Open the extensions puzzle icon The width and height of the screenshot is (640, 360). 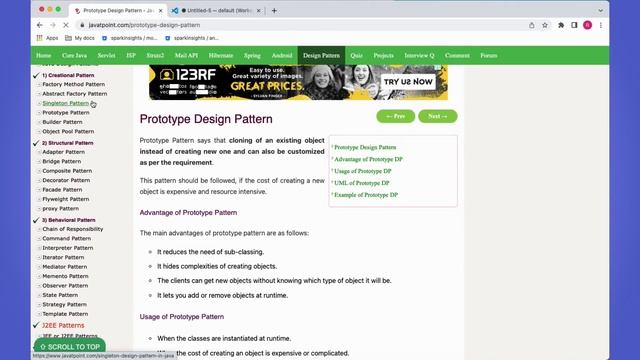(561, 25)
